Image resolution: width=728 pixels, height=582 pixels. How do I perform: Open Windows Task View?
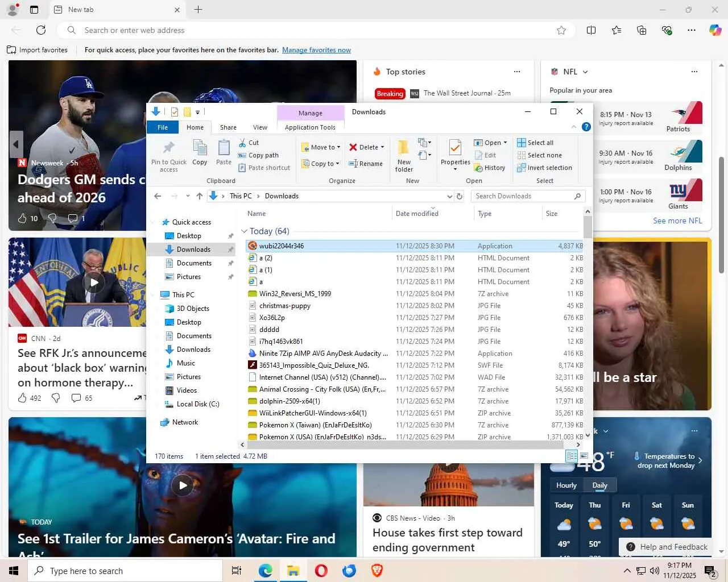tap(237, 571)
